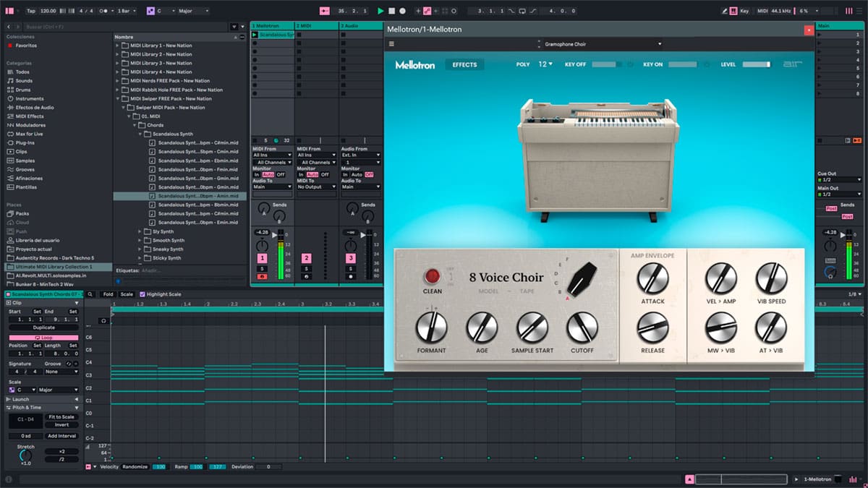Expand MIDI Nerds FREE Pack folder
Viewport: 868px width, 488px height.
(x=117, y=81)
